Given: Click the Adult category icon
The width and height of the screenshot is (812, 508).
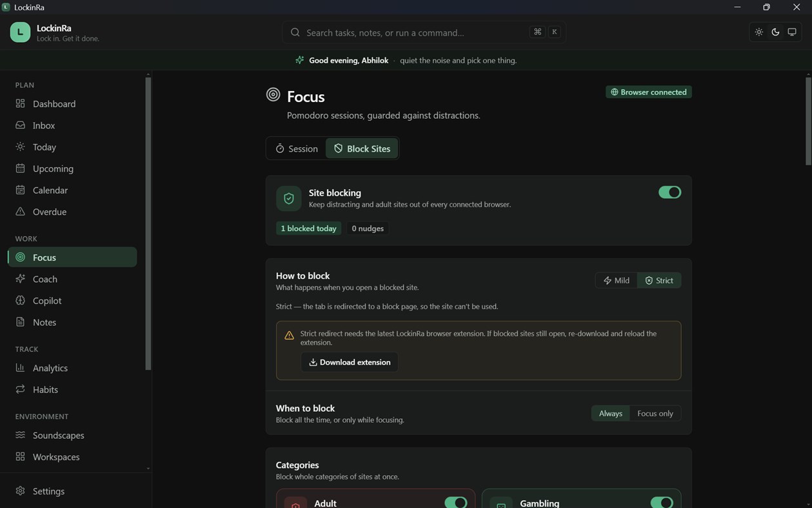Looking at the screenshot, I should (295, 503).
